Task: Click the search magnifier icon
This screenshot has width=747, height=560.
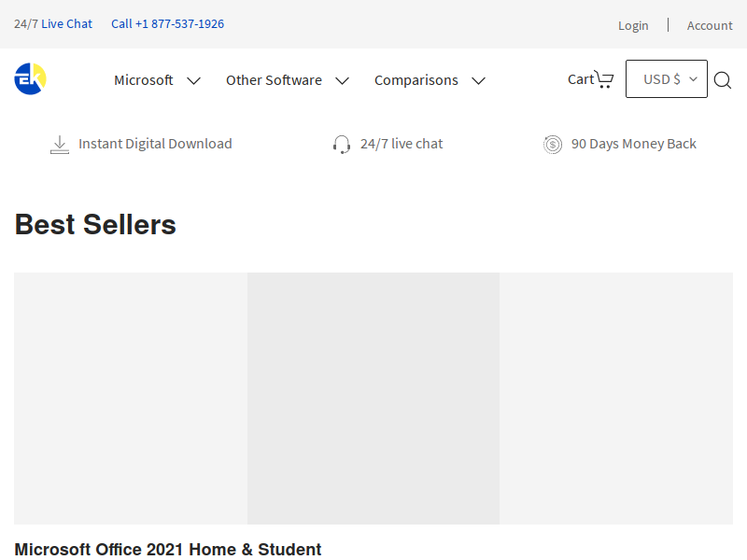Action: (722, 80)
